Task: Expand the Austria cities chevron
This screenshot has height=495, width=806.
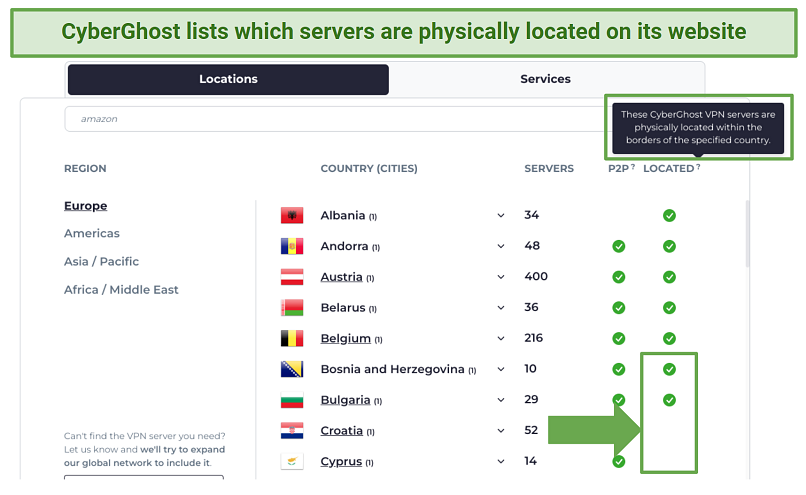Action: 501,277
